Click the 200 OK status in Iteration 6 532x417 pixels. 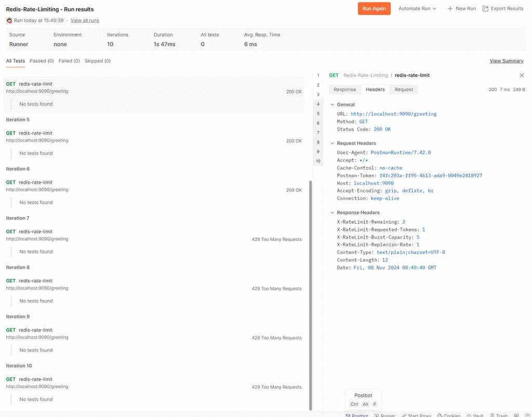294,190
